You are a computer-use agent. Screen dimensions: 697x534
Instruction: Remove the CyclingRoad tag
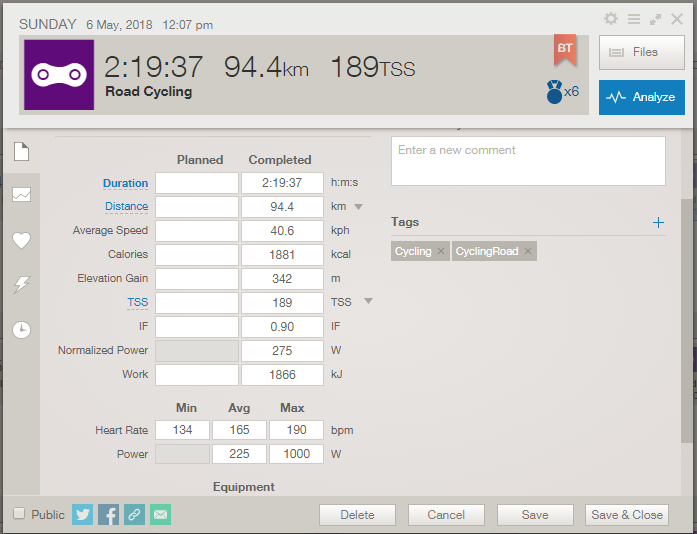(528, 251)
